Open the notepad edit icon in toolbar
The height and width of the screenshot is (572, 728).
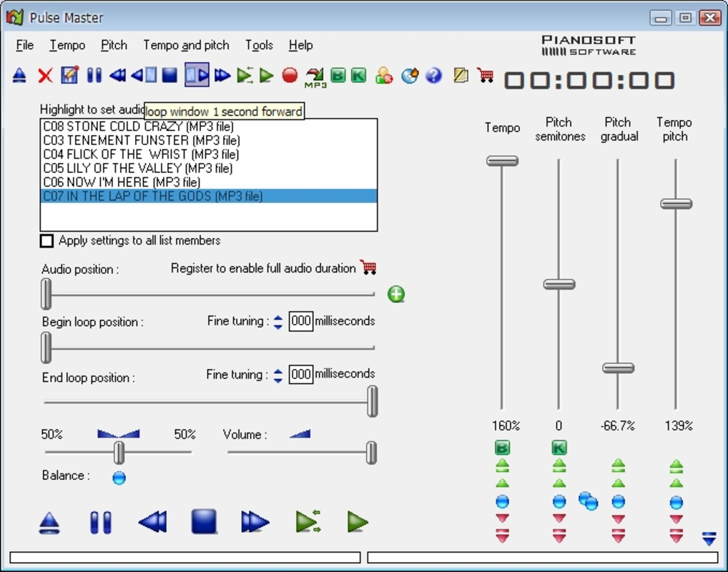[x=69, y=75]
